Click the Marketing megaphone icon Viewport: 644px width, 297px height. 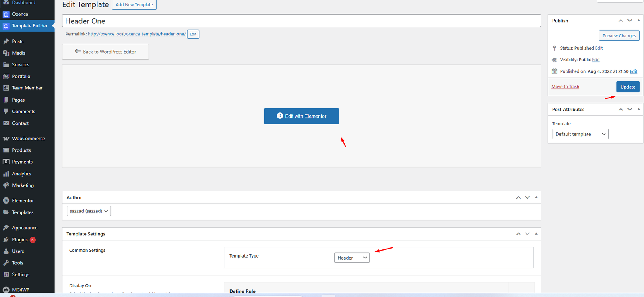tap(6, 185)
